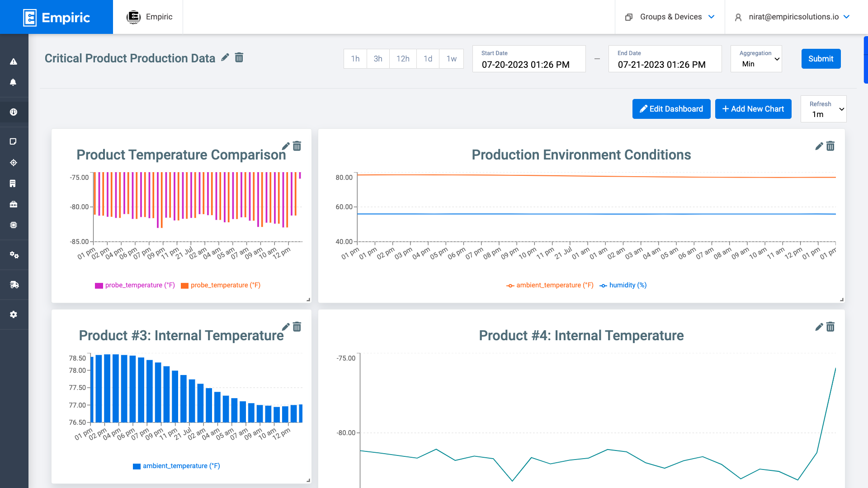Click the alert triangle icon in sidebar
868x488 pixels.
14,61
